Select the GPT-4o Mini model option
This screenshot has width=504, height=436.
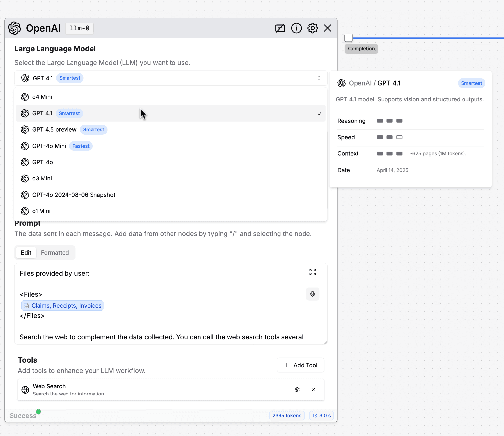point(171,146)
